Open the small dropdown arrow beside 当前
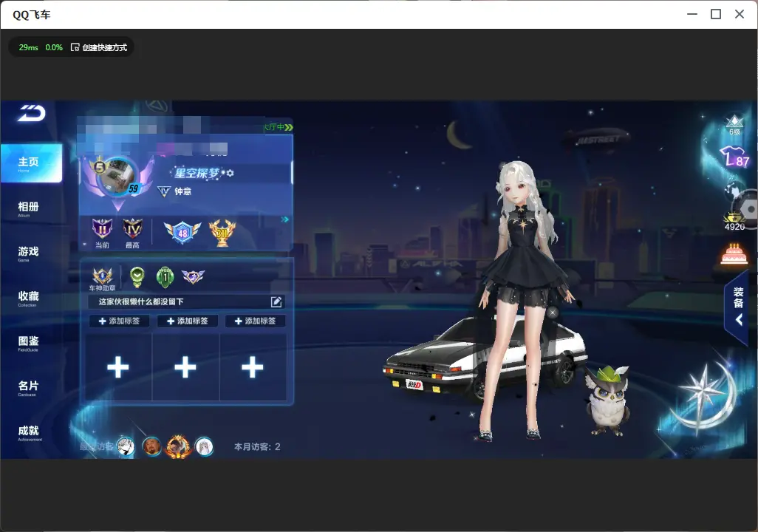The width and height of the screenshot is (758, 532). 85,245
